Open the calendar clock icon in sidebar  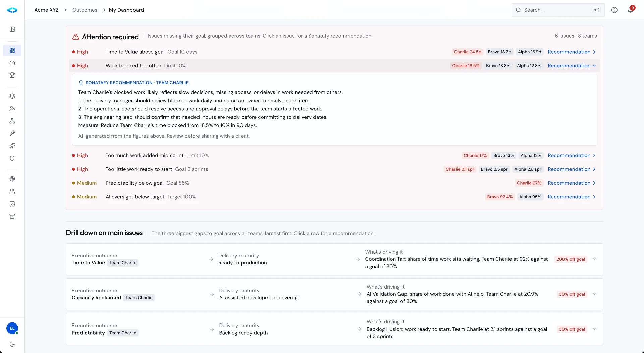coord(12,203)
